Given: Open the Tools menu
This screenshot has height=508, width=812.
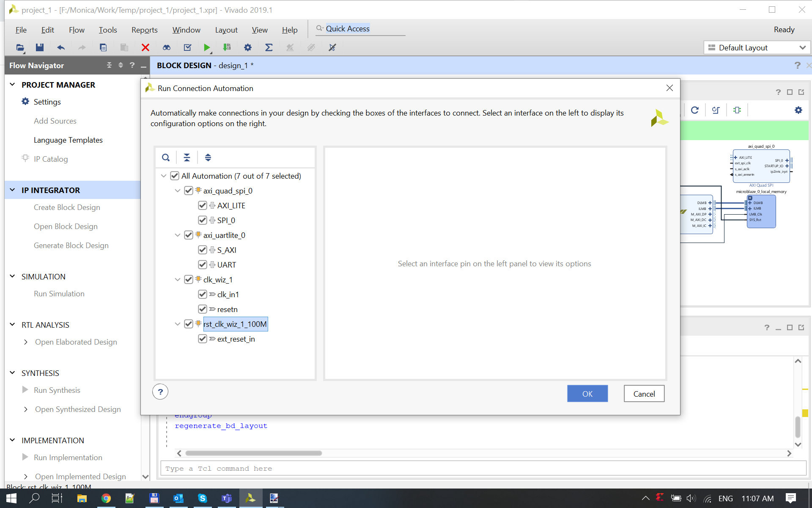Looking at the screenshot, I should tap(108, 30).
